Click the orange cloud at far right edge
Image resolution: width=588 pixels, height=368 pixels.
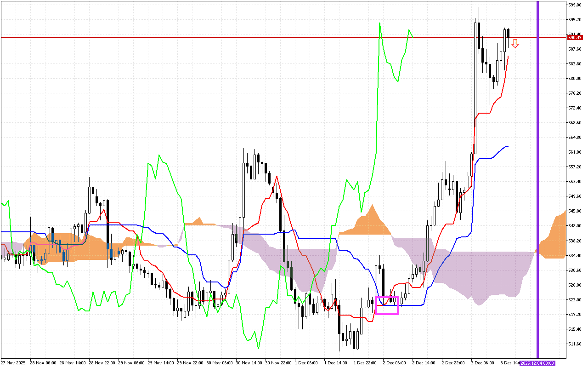click(x=558, y=239)
